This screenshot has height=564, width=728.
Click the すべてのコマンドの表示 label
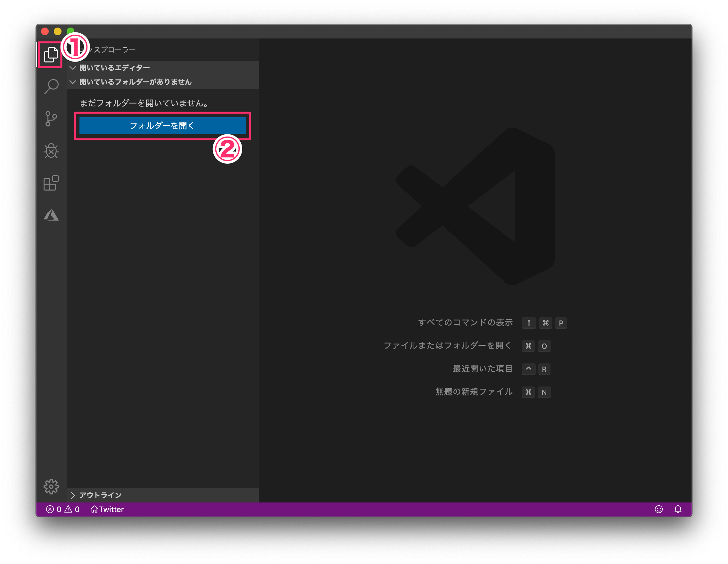[x=465, y=322]
